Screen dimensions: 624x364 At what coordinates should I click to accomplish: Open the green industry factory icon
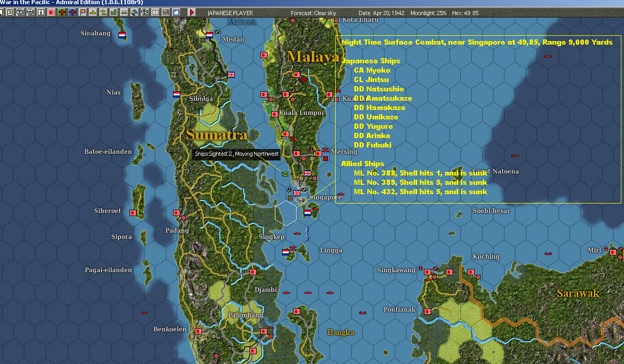(114, 12)
